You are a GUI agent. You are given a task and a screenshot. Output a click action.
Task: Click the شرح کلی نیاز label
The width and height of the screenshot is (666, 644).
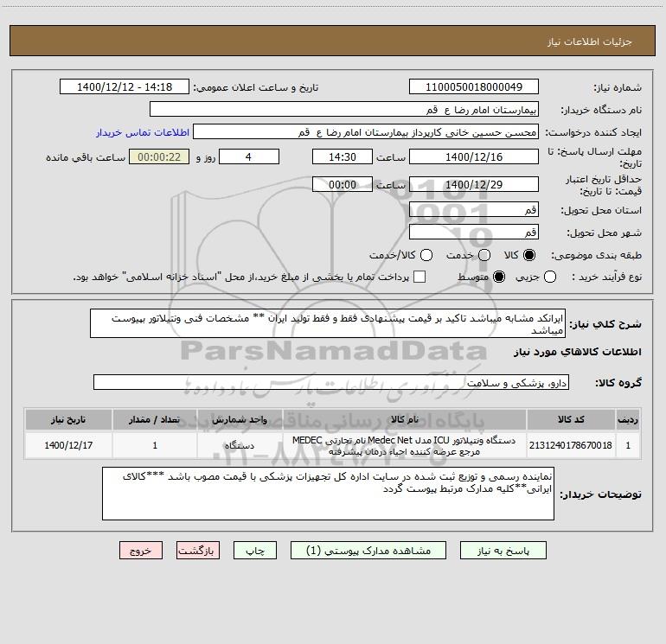click(605, 324)
